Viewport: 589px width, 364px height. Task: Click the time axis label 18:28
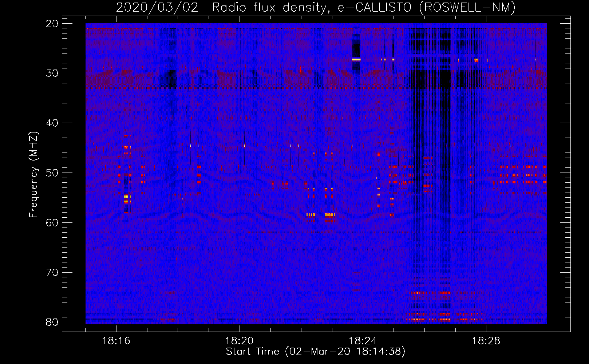pos(486,341)
